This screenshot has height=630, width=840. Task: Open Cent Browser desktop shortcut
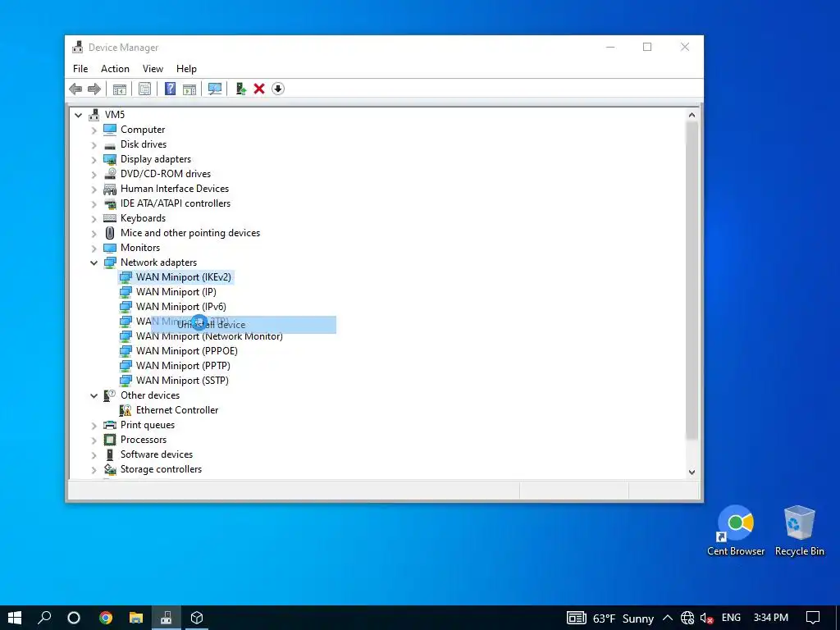pyautogui.click(x=736, y=531)
